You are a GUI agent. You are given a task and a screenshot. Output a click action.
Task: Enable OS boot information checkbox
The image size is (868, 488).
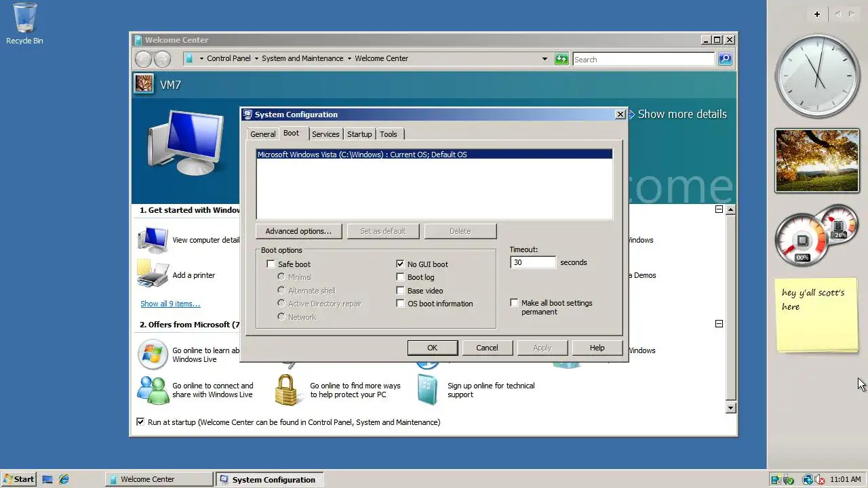point(400,304)
